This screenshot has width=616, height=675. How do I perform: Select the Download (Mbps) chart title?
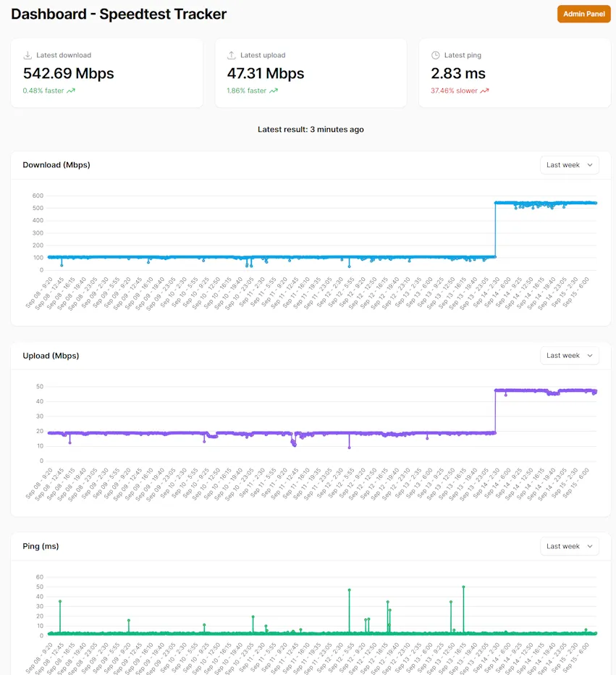[x=56, y=164]
